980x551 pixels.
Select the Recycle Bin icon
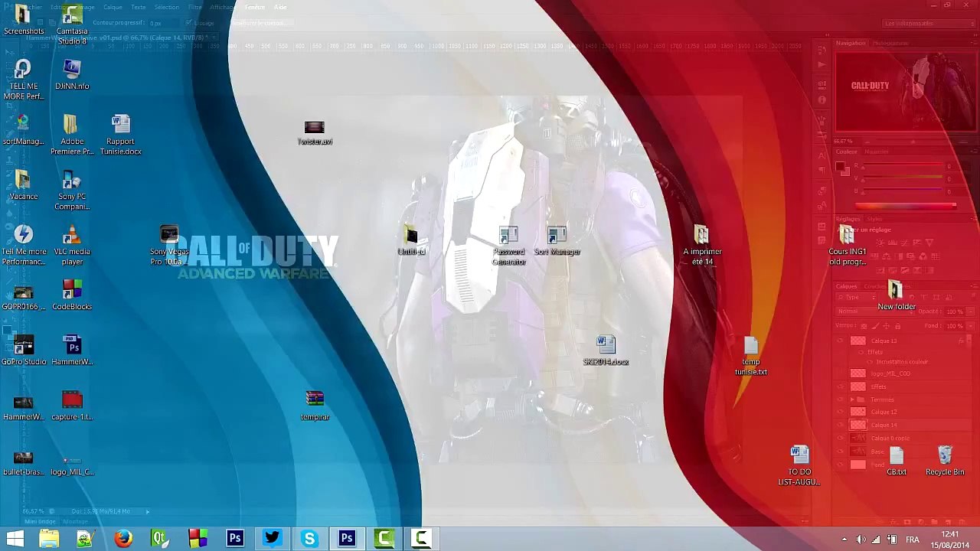coord(945,461)
